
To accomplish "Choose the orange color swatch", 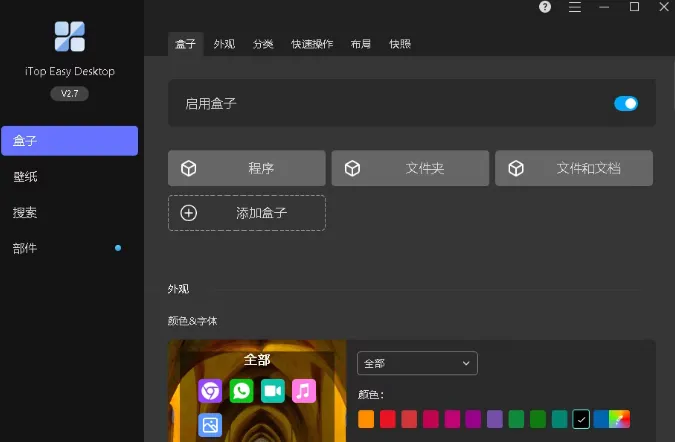I will pos(366,419).
